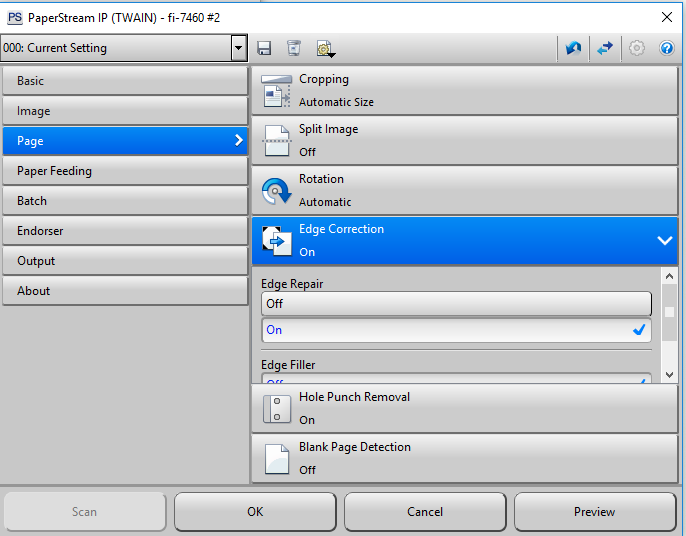This screenshot has height=536, width=686.
Task: Click the Rotation setting icon
Action: point(275,191)
